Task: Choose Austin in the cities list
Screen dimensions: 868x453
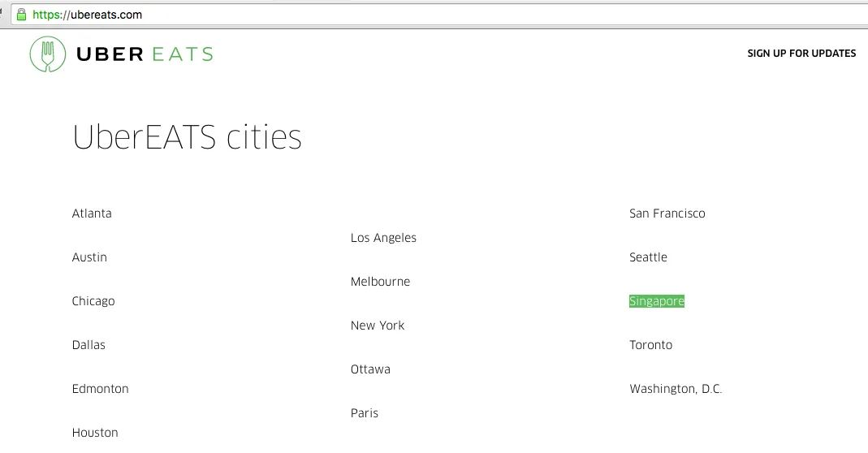Action: [89, 257]
